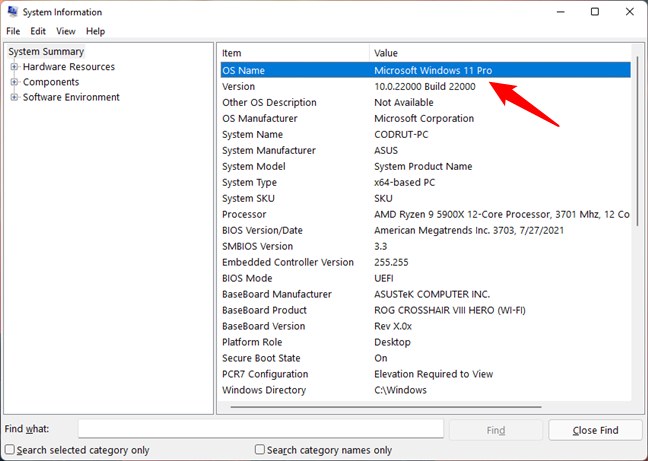Select the Secure Boot State row

[425, 358]
